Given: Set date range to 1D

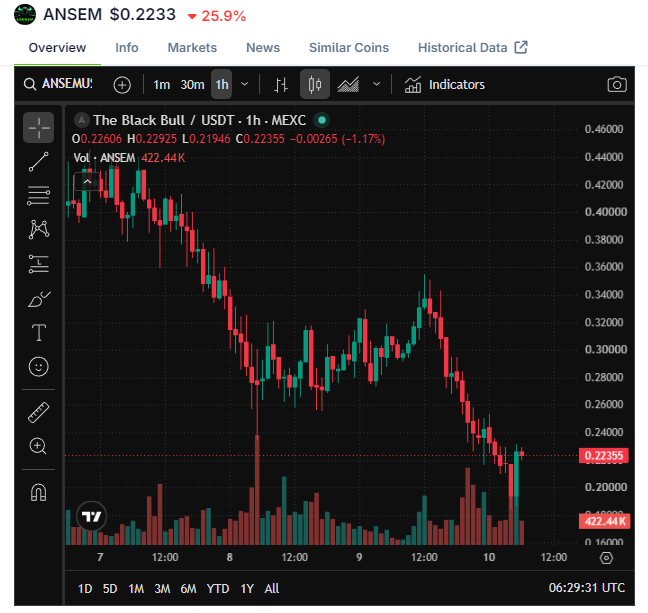Looking at the screenshot, I should coord(85,589).
